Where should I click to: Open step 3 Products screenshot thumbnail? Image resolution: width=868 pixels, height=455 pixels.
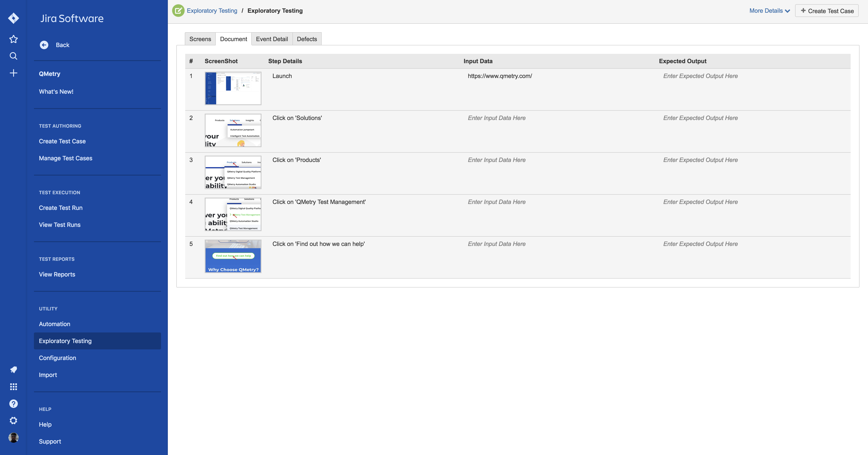pyautogui.click(x=233, y=172)
